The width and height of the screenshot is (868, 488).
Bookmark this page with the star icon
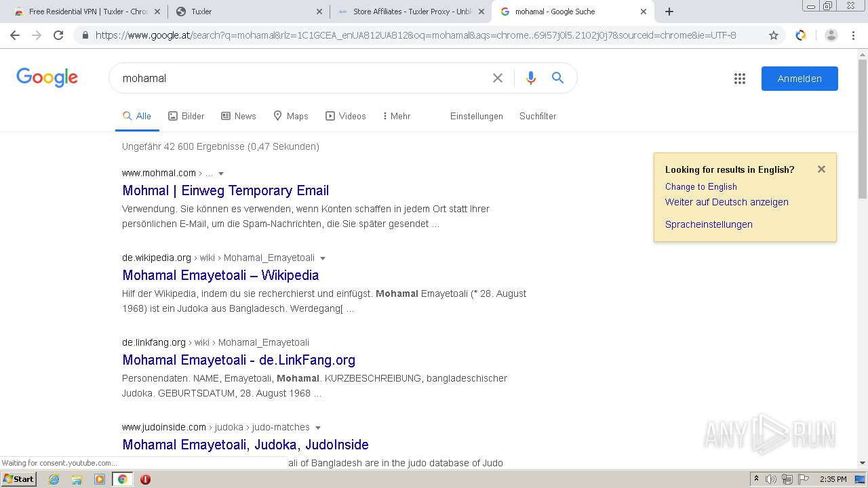click(x=774, y=35)
